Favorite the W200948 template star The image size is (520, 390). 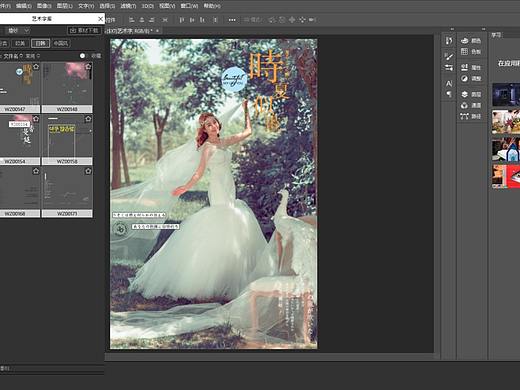pyautogui.click(x=88, y=67)
